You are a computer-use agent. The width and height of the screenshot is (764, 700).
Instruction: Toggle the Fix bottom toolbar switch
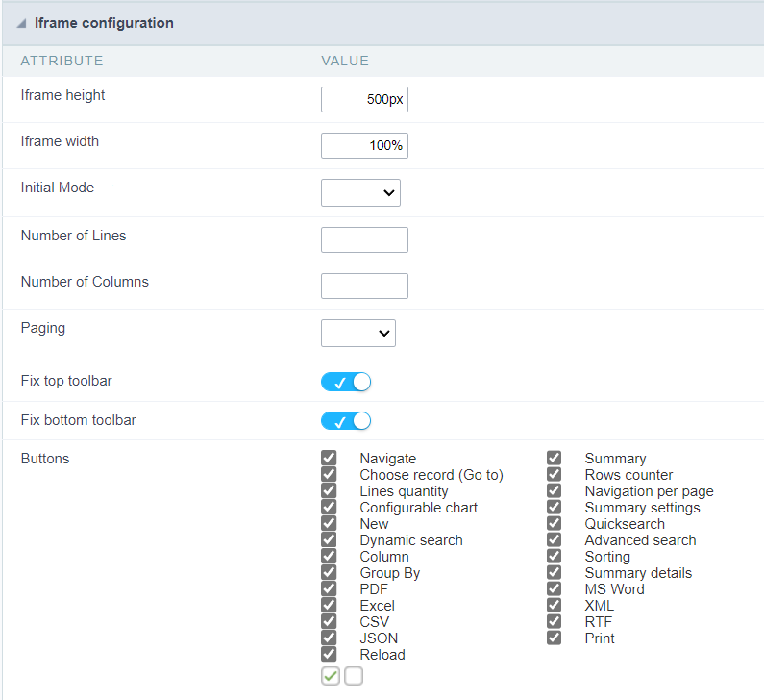(346, 421)
